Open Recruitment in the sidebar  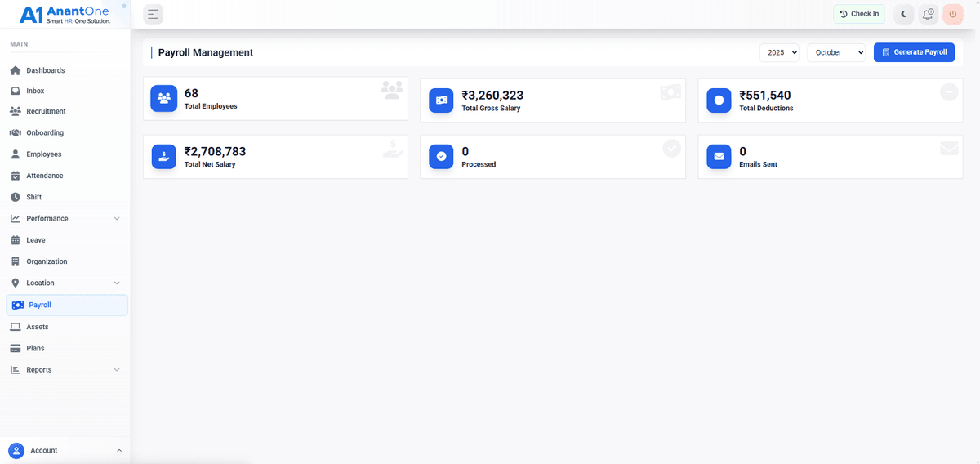pyautogui.click(x=46, y=111)
